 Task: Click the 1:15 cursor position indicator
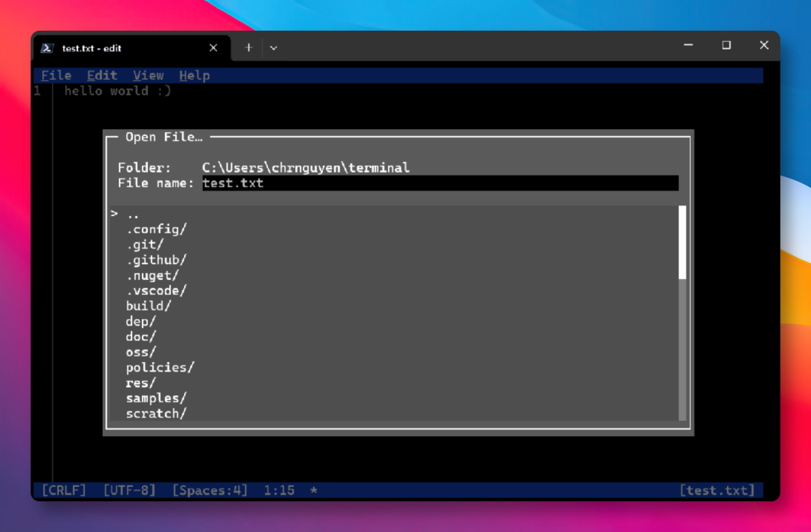coord(279,490)
